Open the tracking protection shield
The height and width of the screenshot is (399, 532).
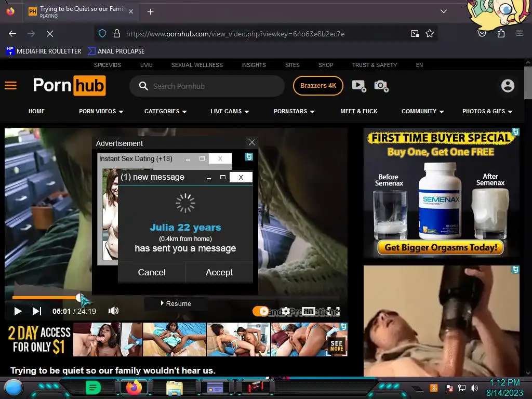(x=102, y=34)
